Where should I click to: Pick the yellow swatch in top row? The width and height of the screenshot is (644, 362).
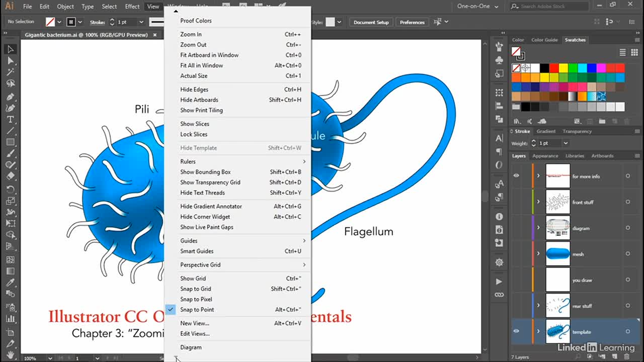coord(563,68)
